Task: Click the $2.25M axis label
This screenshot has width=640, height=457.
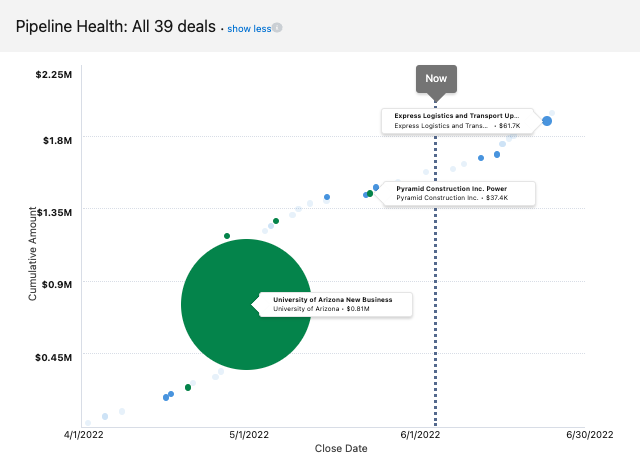Action: point(53,75)
